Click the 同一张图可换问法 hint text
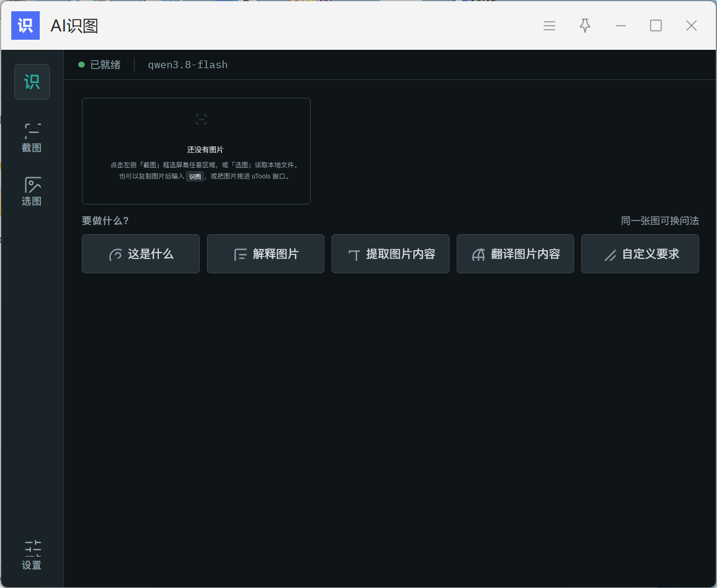Image resolution: width=717 pixels, height=588 pixels. click(660, 220)
